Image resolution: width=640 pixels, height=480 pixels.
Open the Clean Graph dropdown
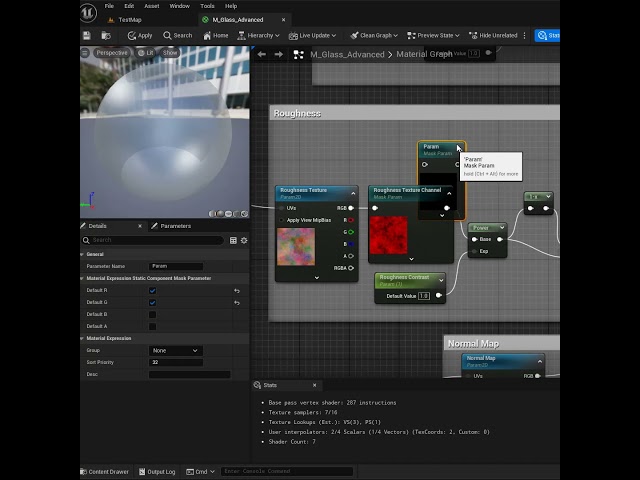point(374,36)
